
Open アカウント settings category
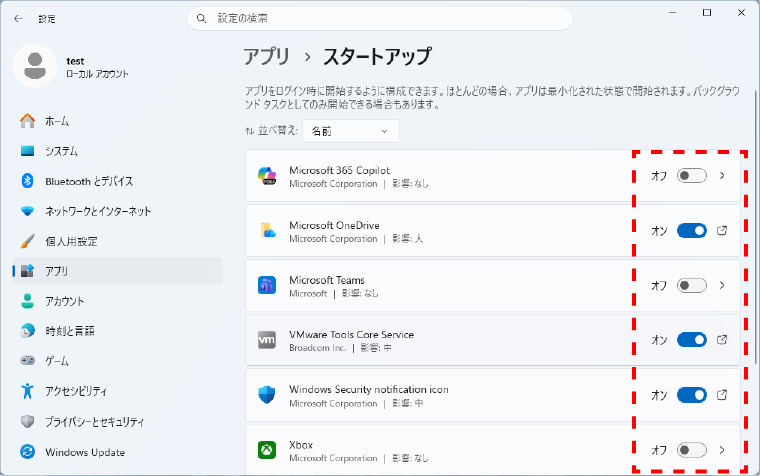point(117,301)
